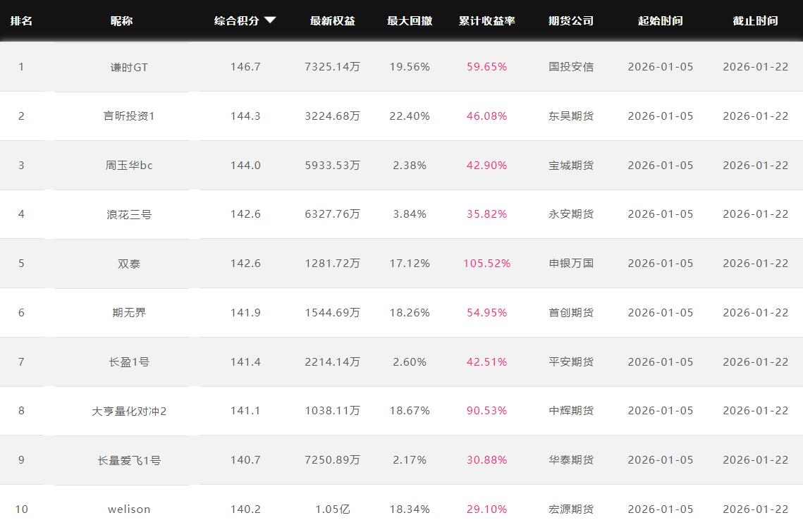Click the 最新权益 column header
803x532 pixels.
point(333,21)
